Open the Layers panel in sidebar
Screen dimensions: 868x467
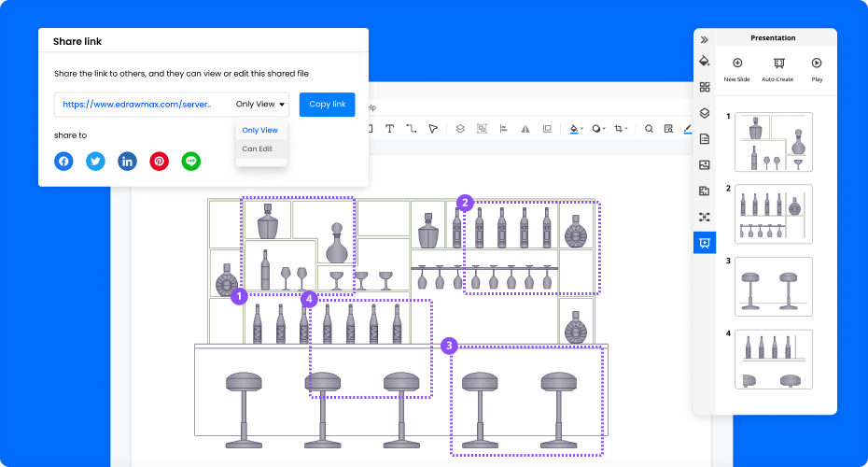pyautogui.click(x=705, y=113)
